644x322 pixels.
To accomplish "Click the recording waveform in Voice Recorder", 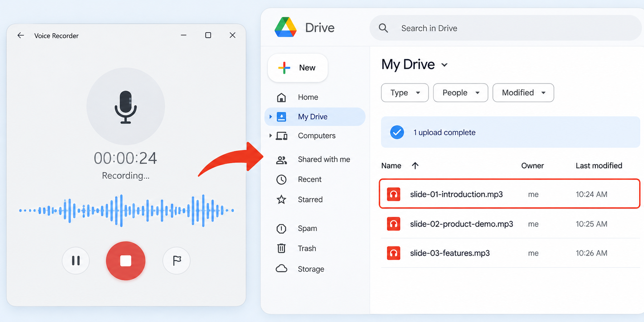I will point(126,210).
